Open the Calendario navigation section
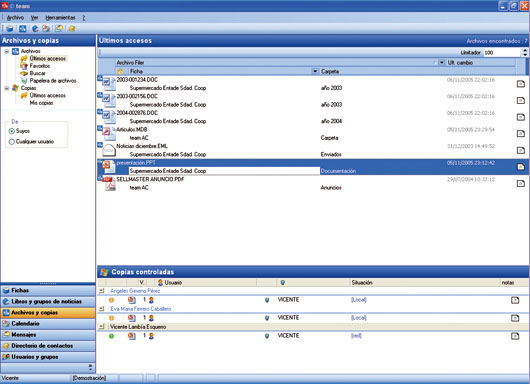The image size is (530, 384). click(x=48, y=324)
